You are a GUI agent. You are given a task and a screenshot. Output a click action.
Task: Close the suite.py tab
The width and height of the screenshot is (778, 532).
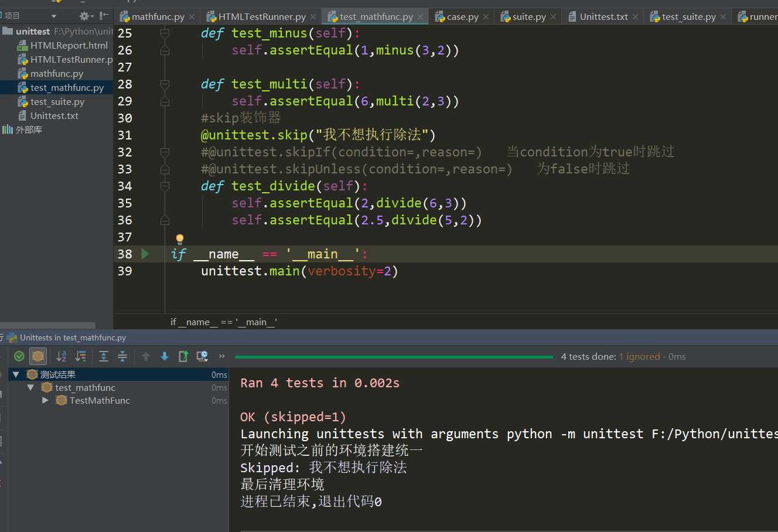[x=553, y=17]
